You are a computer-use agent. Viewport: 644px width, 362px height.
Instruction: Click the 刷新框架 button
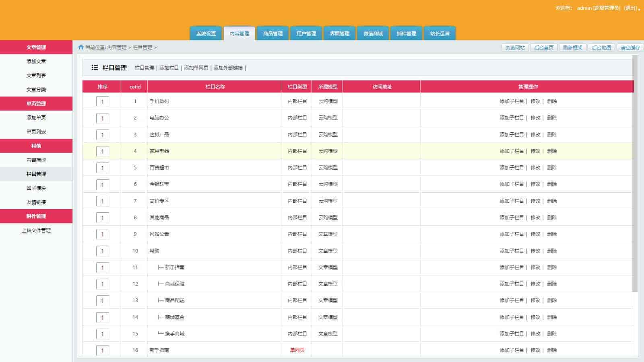point(572,48)
